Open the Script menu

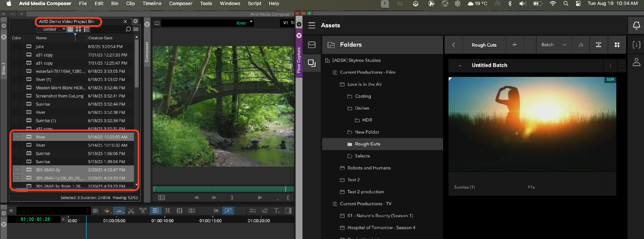(254, 3)
